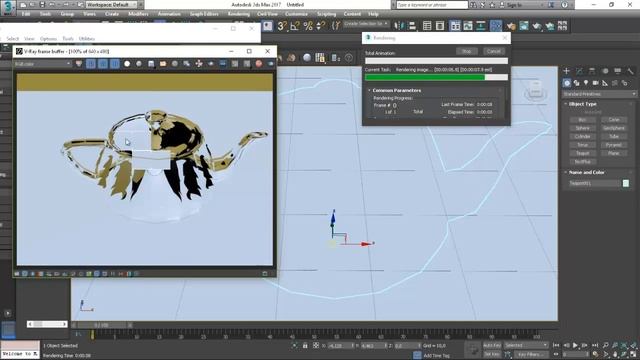Select the Lights category icon
The image size is (640, 360).
click(x=586, y=83)
